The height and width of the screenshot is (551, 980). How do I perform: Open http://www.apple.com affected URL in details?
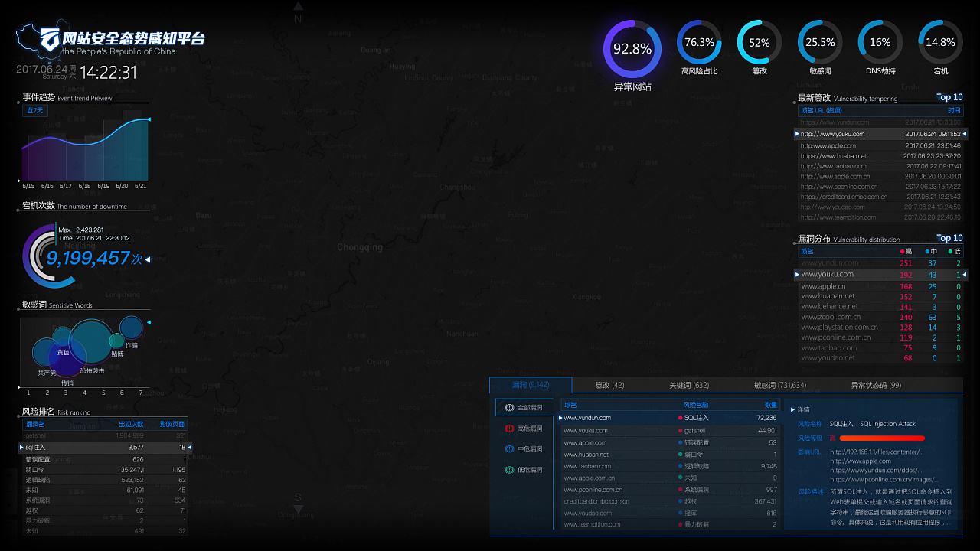[861, 461]
